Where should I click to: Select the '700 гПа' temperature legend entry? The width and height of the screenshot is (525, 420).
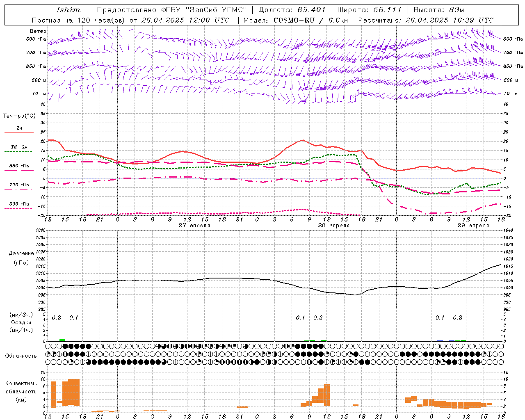(x=19, y=185)
